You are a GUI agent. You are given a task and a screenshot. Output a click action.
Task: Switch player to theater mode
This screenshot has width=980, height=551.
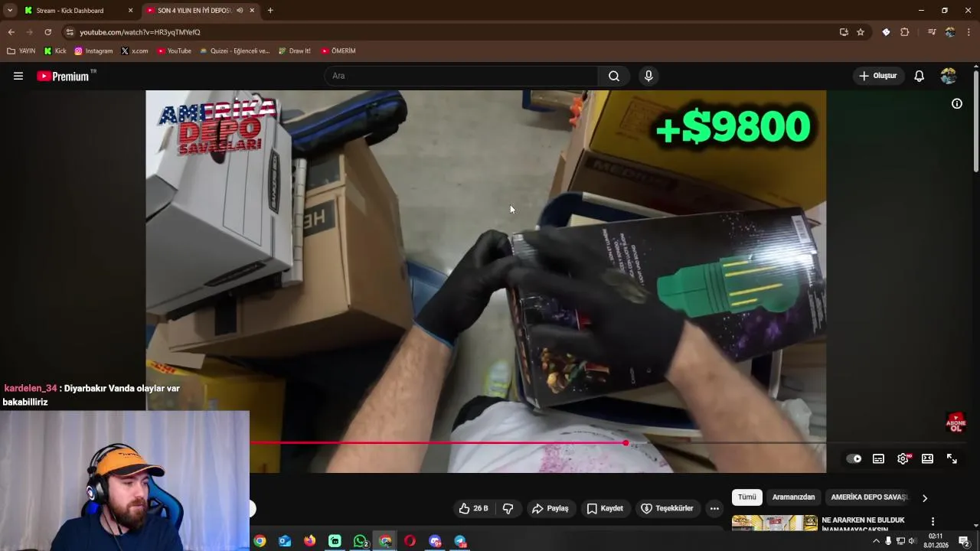(x=927, y=458)
